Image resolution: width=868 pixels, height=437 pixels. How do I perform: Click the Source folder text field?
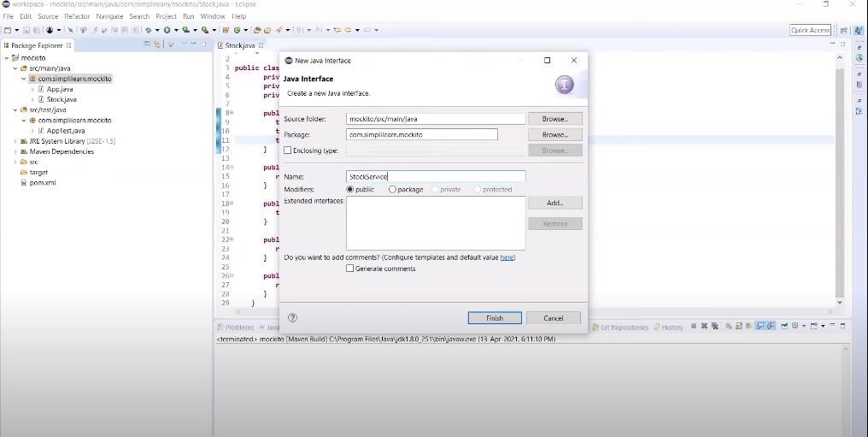click(436, 119)
